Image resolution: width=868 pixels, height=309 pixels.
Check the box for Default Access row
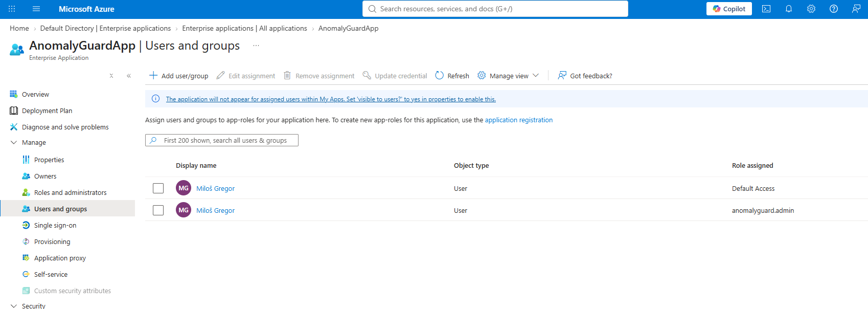point(158,188)
